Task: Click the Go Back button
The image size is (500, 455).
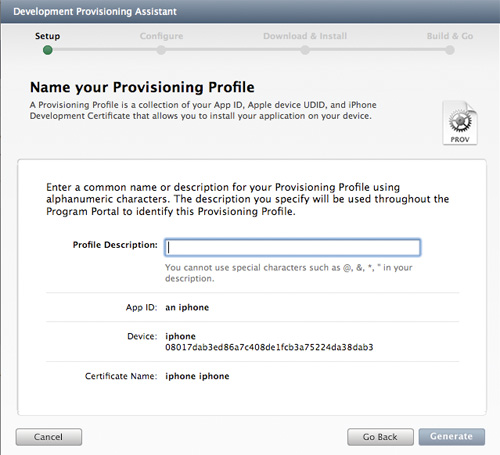Action: coord(380,437)
